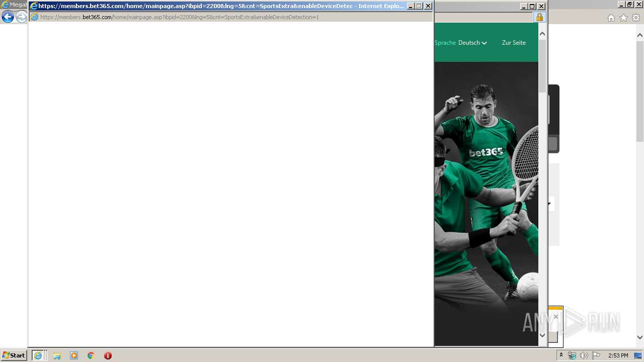Show hidden system tray icons arrow
The width and height of the screenshot is (644, 362).
click(561, 355)
